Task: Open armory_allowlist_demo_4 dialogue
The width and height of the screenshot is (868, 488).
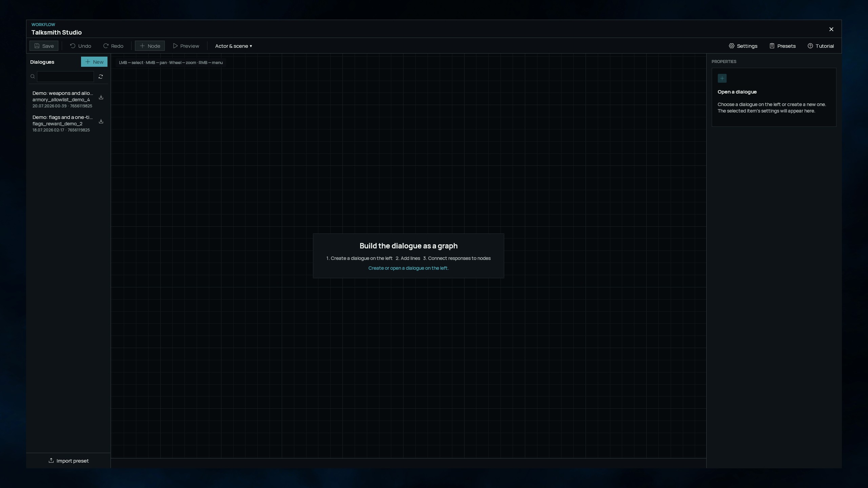Action: tap(63, 99)
